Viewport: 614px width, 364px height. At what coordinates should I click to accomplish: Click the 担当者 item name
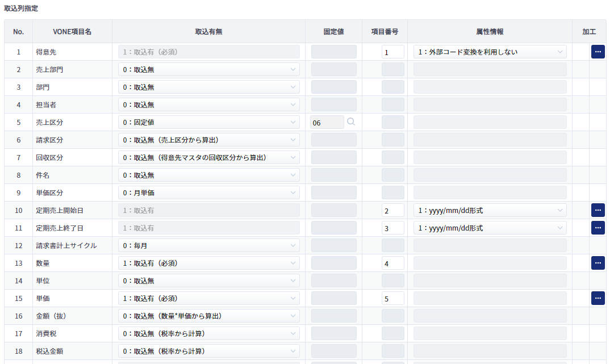[x=46, y=104]
